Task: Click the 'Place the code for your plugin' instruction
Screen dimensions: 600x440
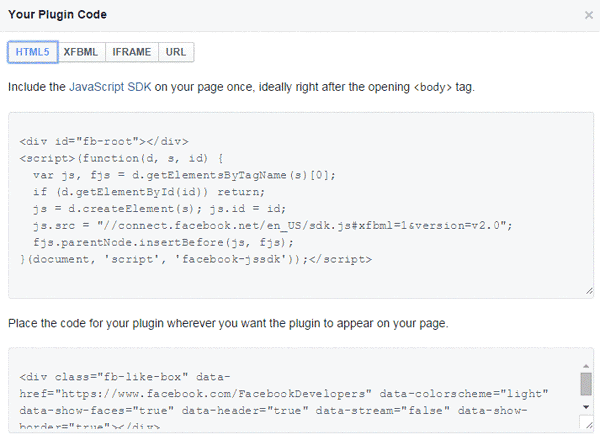Action: tap(228, 323)
